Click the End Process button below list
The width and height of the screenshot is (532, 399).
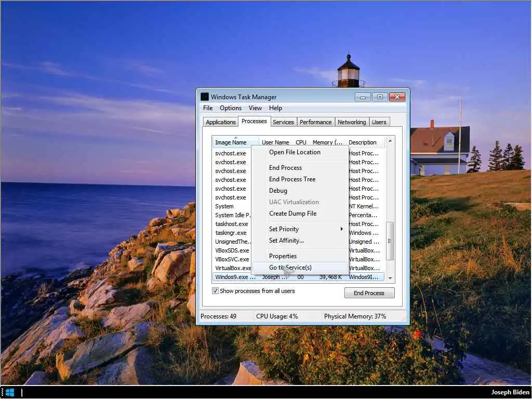(x=369, y=293)
